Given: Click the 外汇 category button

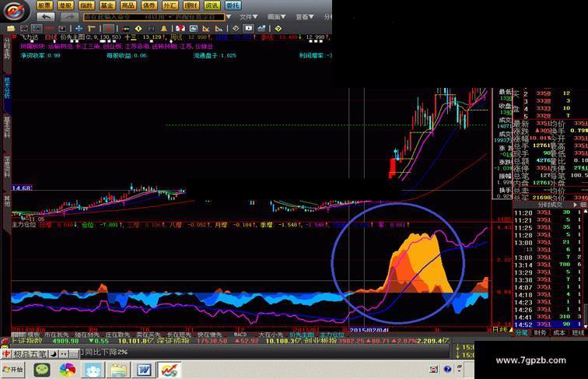Looking at the screenshot, I should (170, 5).
